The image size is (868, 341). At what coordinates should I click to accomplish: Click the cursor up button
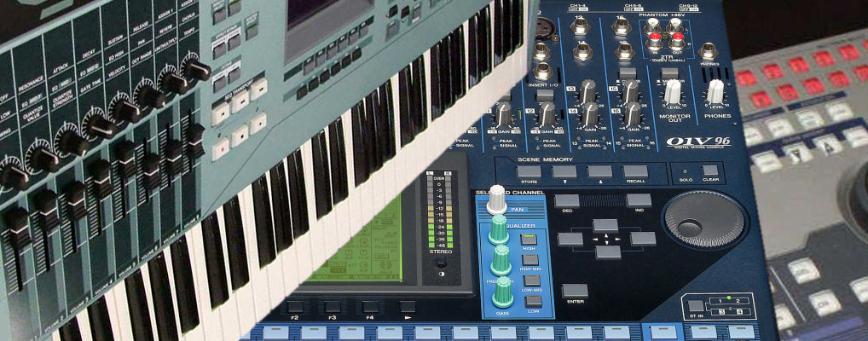tap(605, 225)
